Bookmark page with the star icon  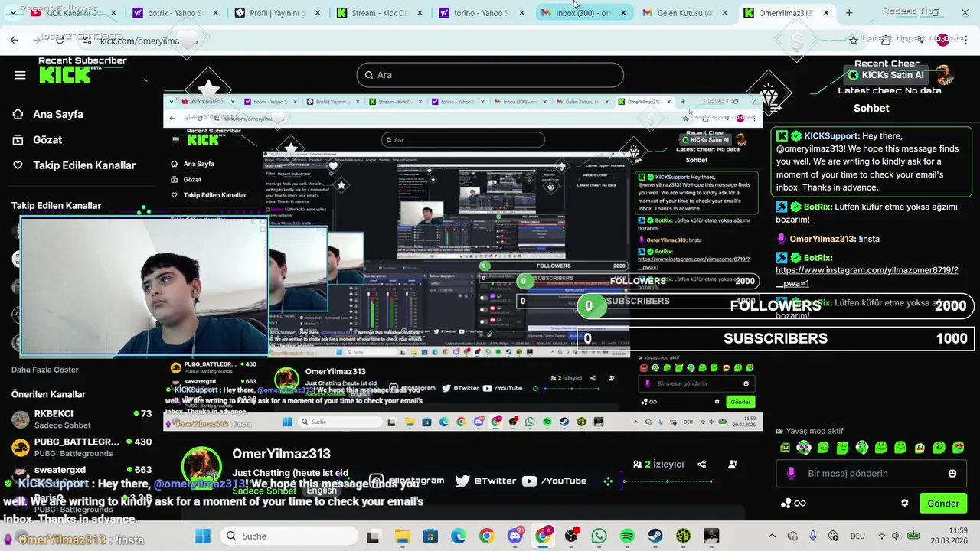[853, 40]
